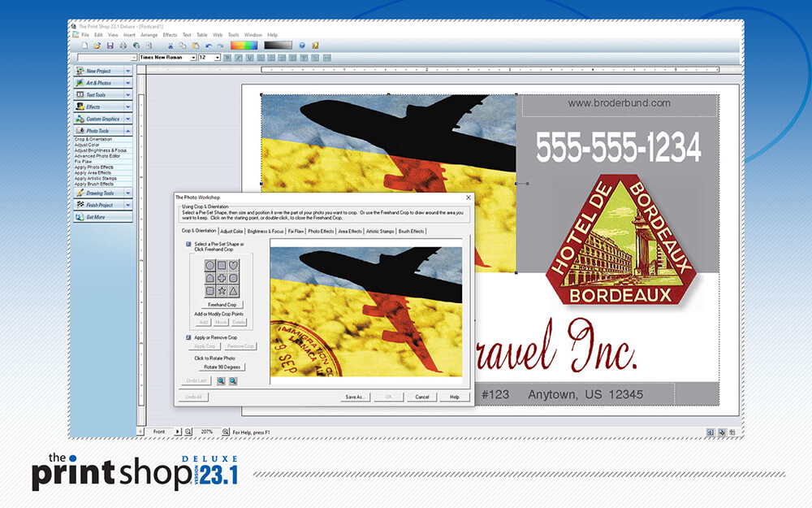
Task: Undo the last action with the blue arrow
Action: point(209,46)
